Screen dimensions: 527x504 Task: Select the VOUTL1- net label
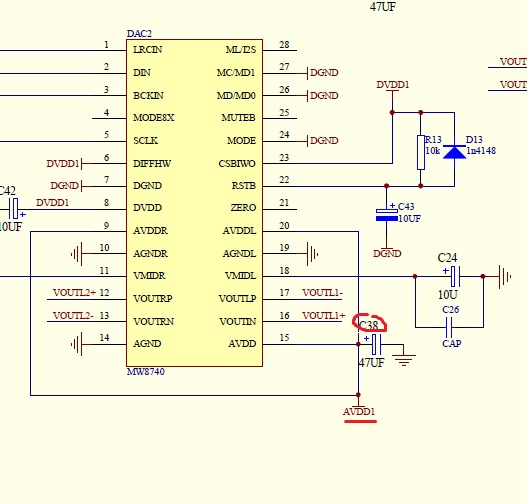(323, 293)
